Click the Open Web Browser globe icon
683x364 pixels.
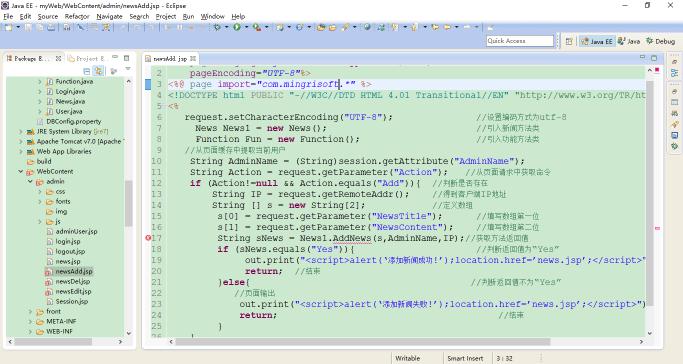[x=367, y=27]
